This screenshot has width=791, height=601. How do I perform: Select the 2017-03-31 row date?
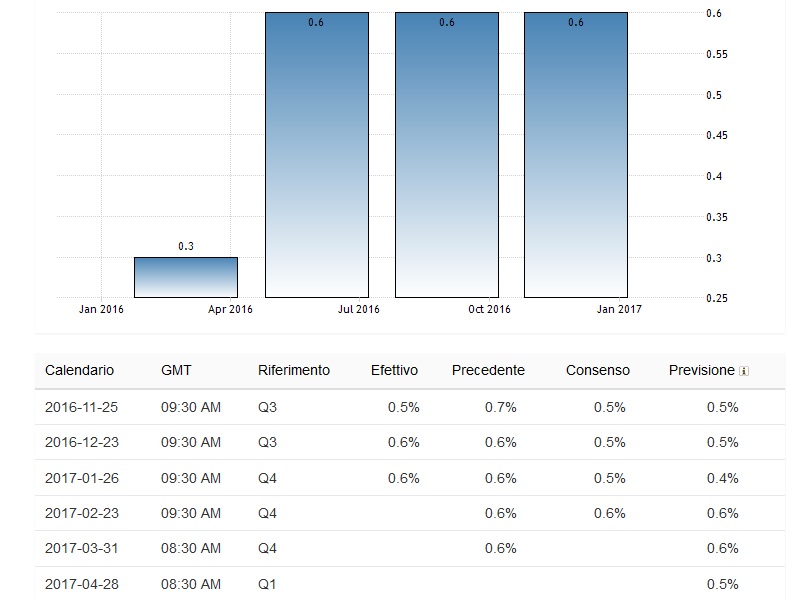coord(82,548)
